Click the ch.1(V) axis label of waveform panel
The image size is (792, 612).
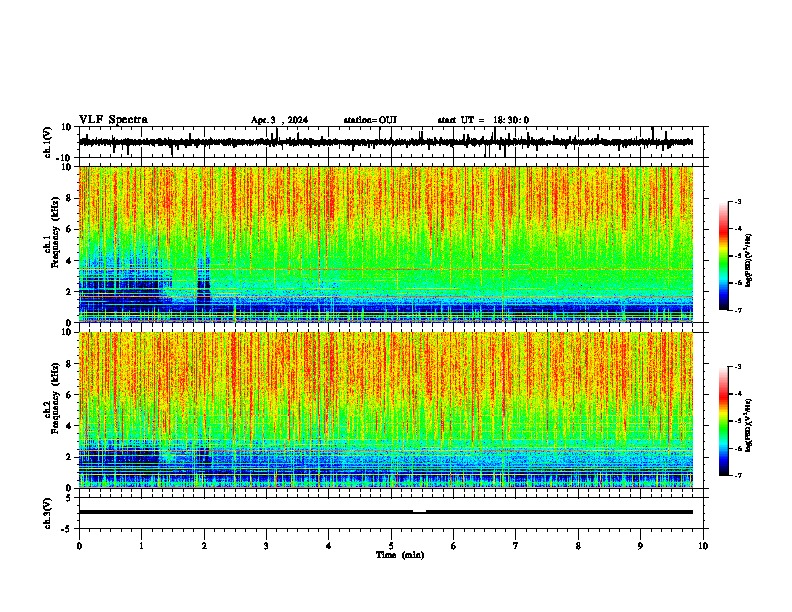[47, 142]
